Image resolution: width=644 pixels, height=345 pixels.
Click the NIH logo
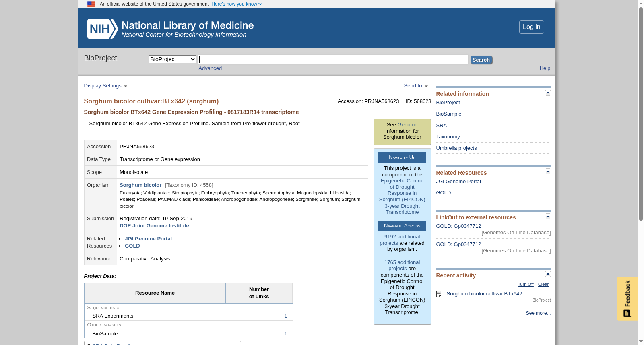pyautogui.click(x=103, y=29)
